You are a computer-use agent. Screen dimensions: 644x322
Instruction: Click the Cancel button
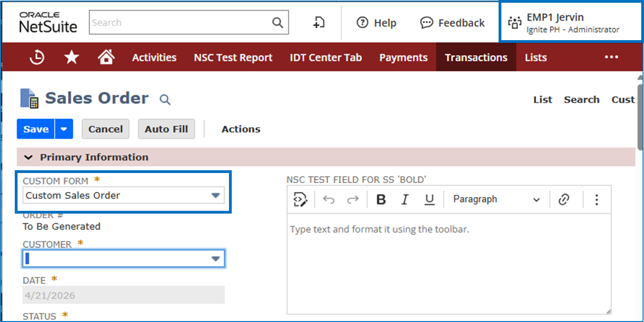coord(106,129)
